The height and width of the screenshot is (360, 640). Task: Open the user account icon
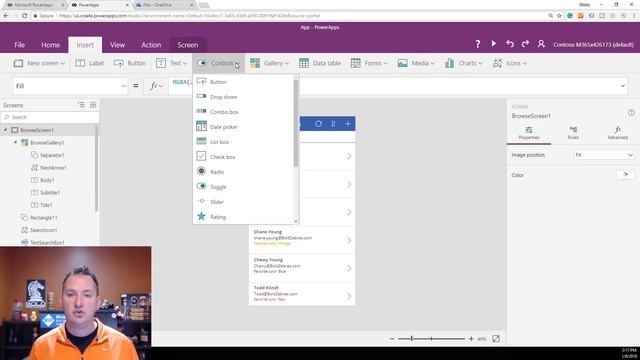pos(541,44)
